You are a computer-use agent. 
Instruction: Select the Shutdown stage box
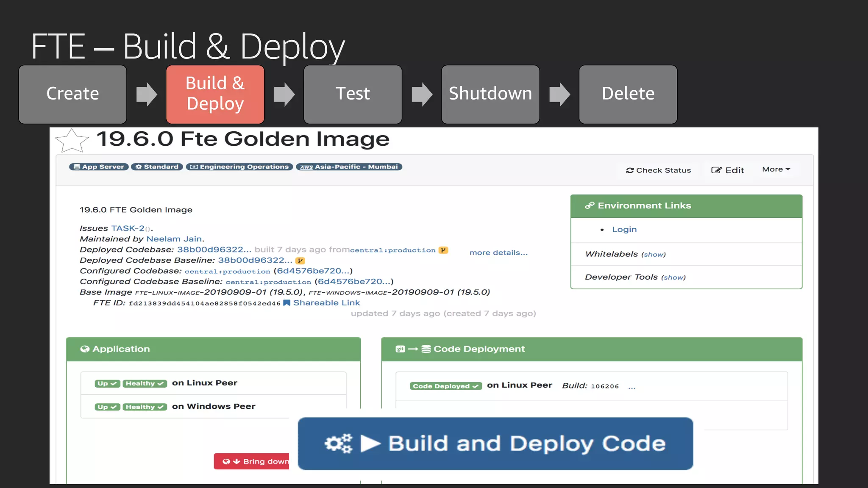(x=490, y=94)
